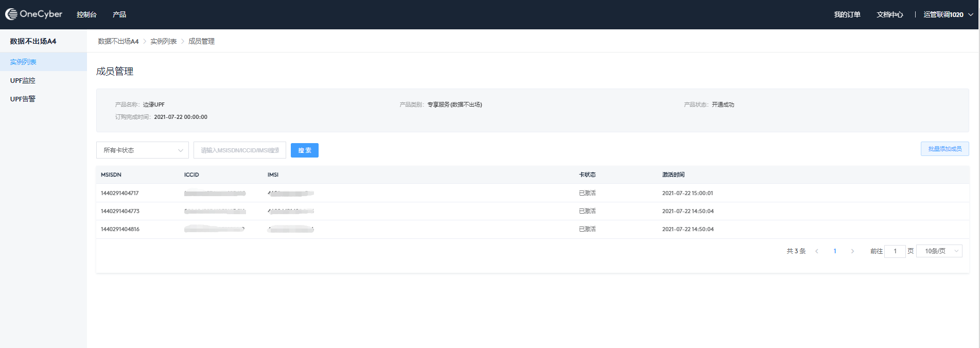Image resolution: width=980 pixels, height=348 pixels.
Task: Select UPF告警 in the left sidebar
Action: 23,99
